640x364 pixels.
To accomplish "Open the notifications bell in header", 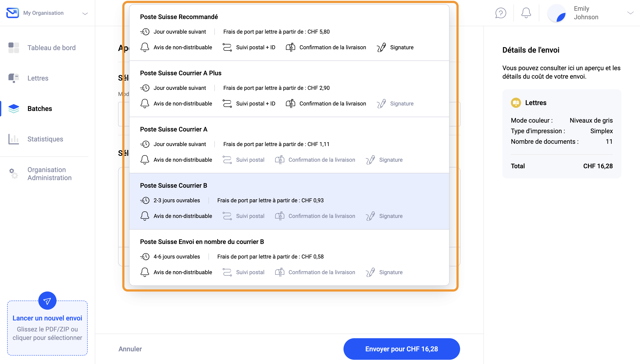I will [x=526, y=13].
